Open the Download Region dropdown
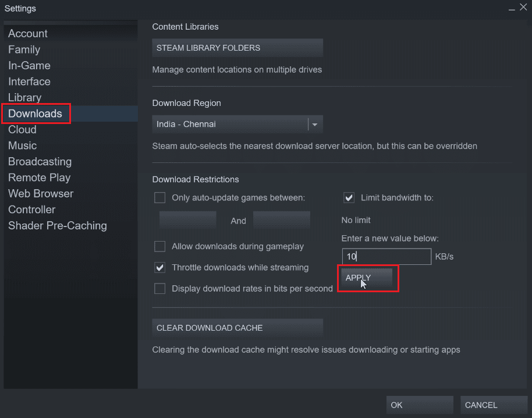Image resolution: width=532 pixels, height=418 pixels. pyautogui.click(x=237, y=124)
